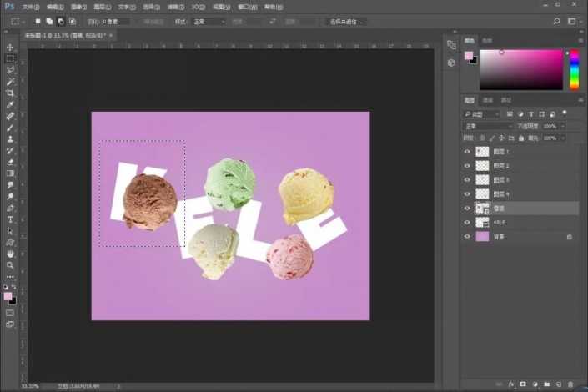588x392 pixels.
Task: Select the Hand tool
Action: [x=10, y=254]
